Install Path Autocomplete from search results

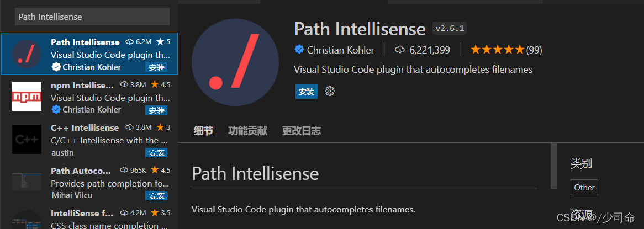[156, 196]
